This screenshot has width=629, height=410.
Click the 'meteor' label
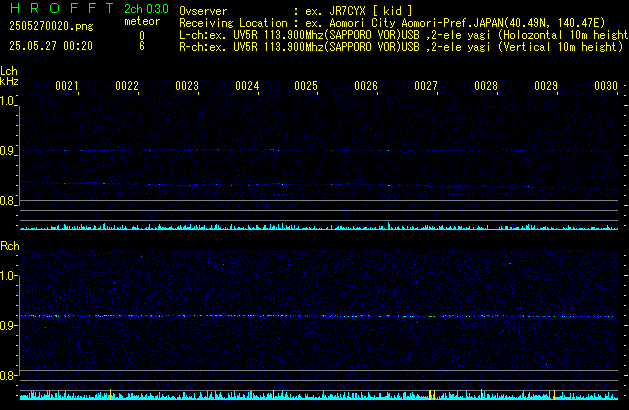[142, 21]
